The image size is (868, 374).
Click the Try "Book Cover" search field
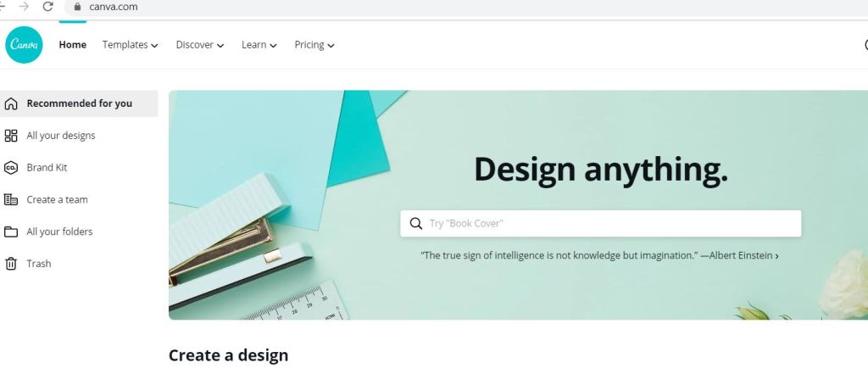(x=601, y=223)
